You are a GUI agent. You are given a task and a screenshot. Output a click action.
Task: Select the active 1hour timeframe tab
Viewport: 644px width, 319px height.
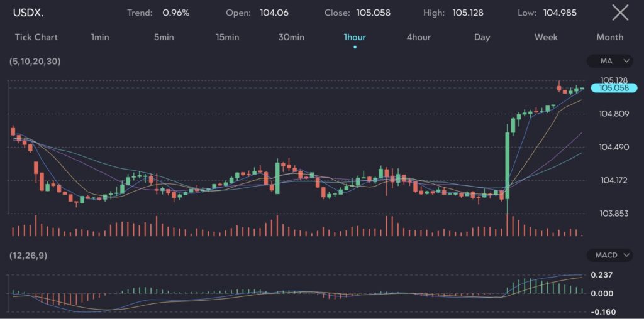(355, 37)
